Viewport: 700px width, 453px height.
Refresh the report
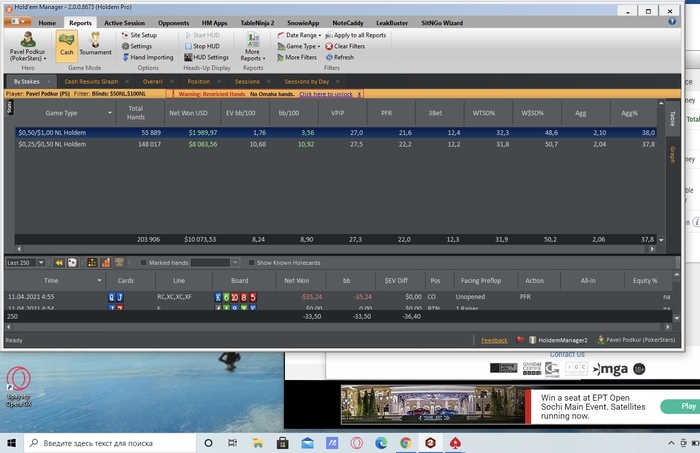[339, 58]
